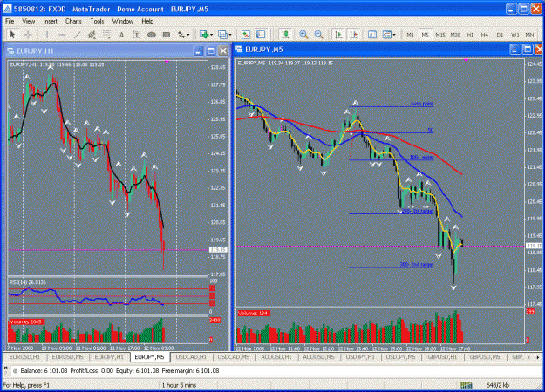This screenshot has height=392, width=545.
Task: Select the Cursor arrow tool
Action: pos(12,34)
